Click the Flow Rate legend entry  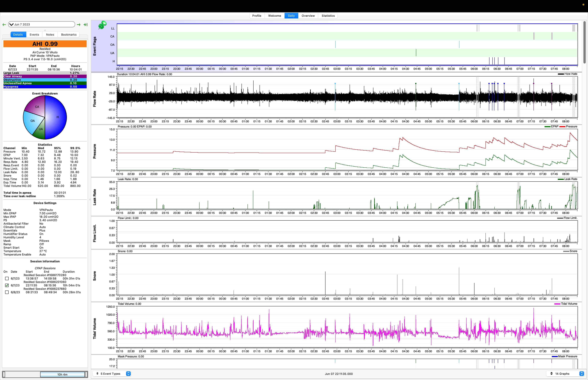point(568,74)
